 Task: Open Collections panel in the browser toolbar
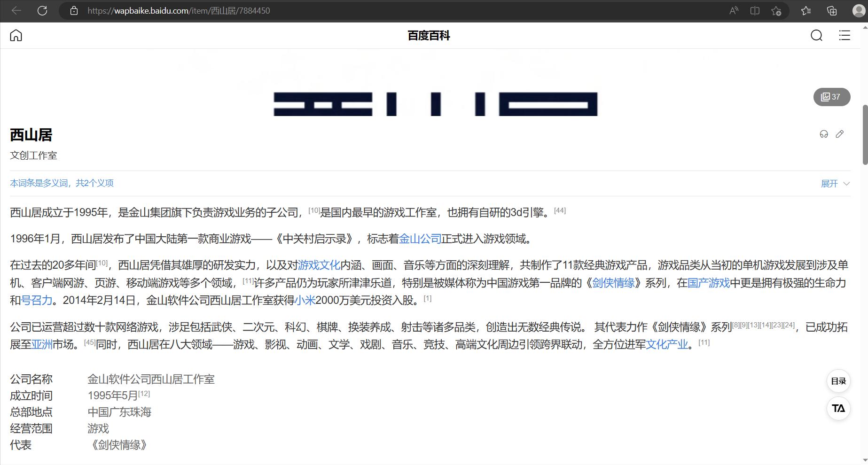point(831,10)
